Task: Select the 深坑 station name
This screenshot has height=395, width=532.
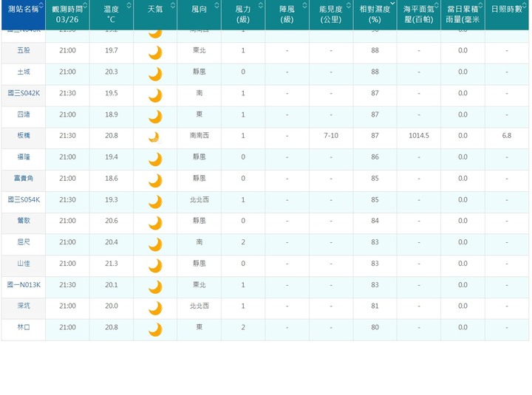Action: (x=24, y=306)
